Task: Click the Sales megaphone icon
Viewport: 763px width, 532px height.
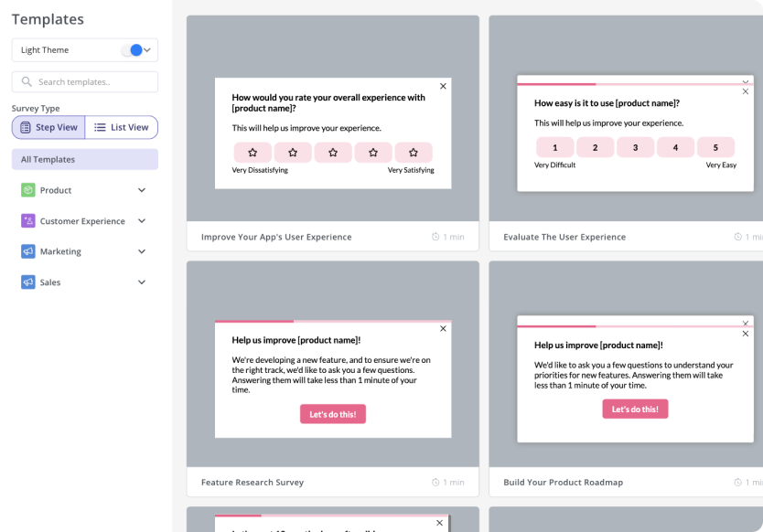Action: coord(27,282)
